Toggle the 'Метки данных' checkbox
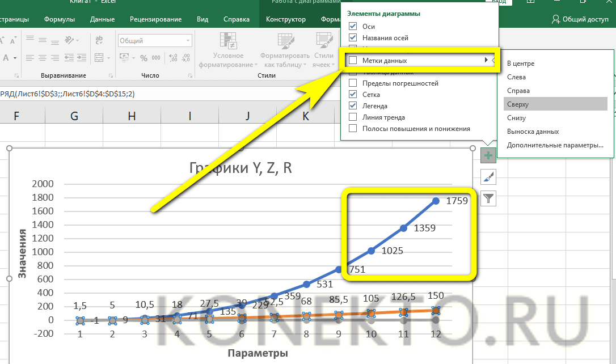 [x=353, y=61]
